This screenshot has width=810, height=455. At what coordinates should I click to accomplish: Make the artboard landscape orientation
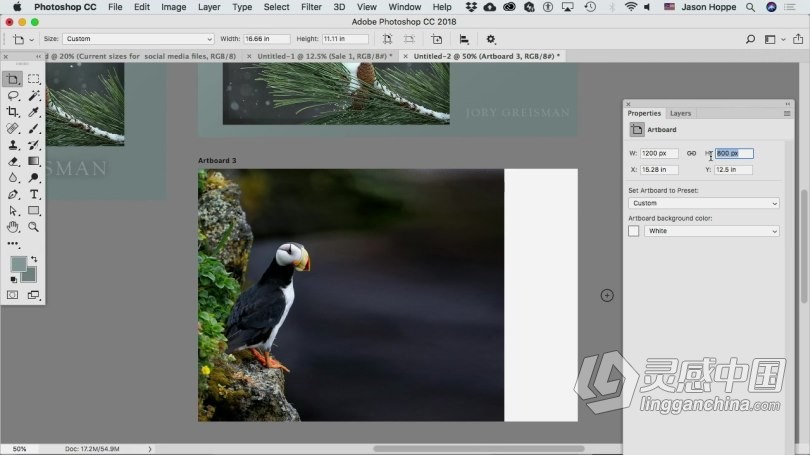[409, 39]
